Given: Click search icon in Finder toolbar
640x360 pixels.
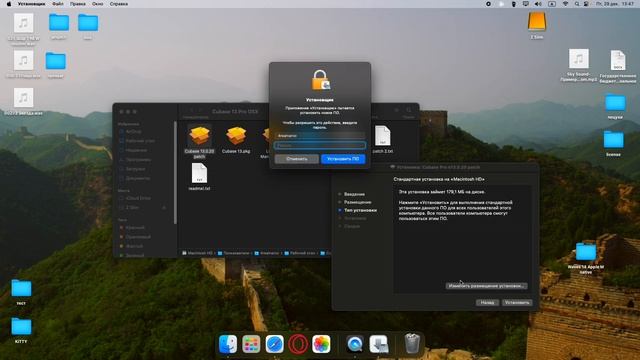Looking at the screenshot, I should tap(409, 110).
